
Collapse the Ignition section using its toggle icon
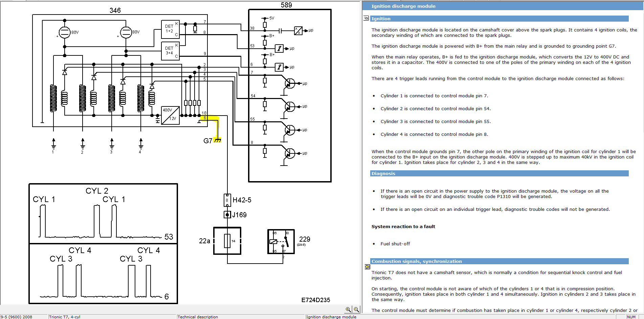pos(366,18)
